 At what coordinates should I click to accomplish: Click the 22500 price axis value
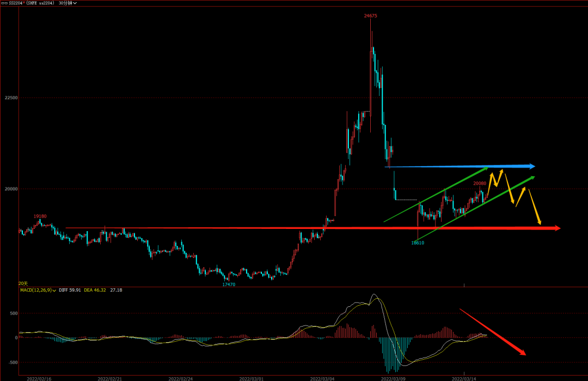(11, 98)
